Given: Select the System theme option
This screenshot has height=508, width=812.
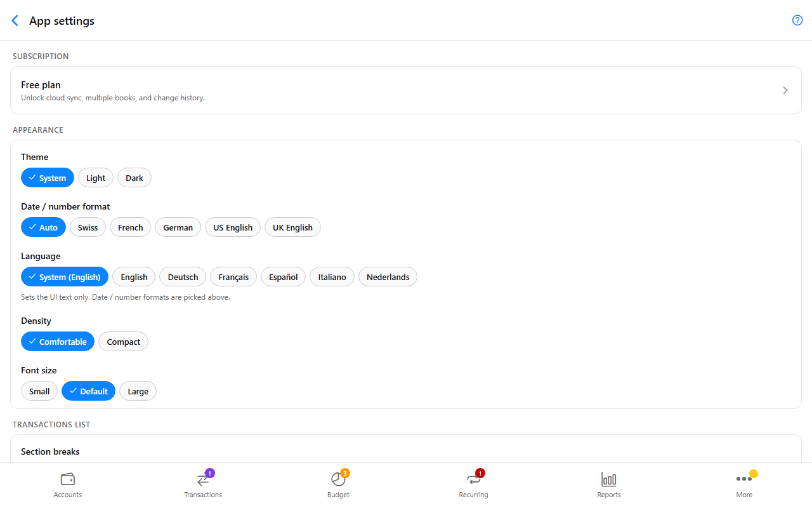Looking at the screenshot, I should tap(48, 178).
